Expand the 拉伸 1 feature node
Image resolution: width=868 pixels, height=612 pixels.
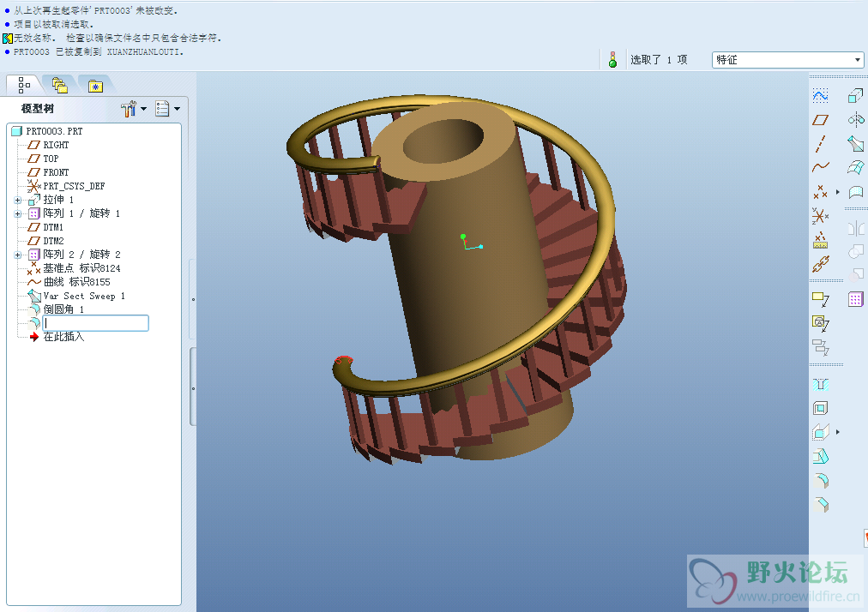coord(18,201)
